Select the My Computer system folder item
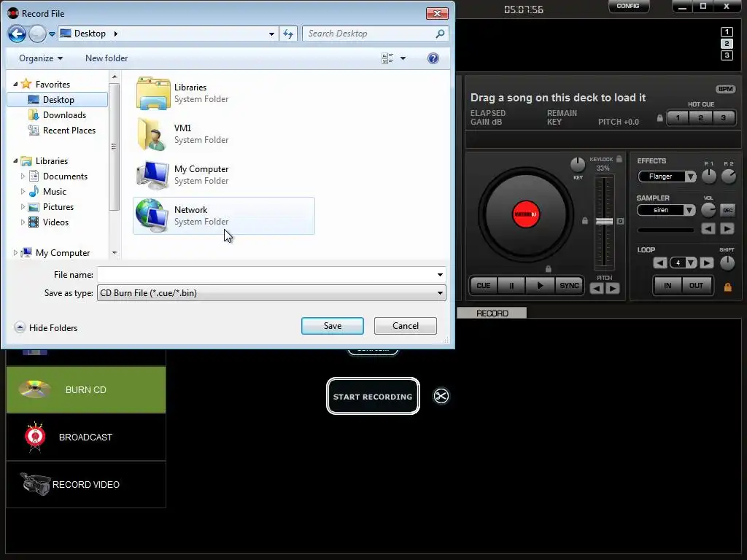The image size is (747, 560). [x=223, y=175]
